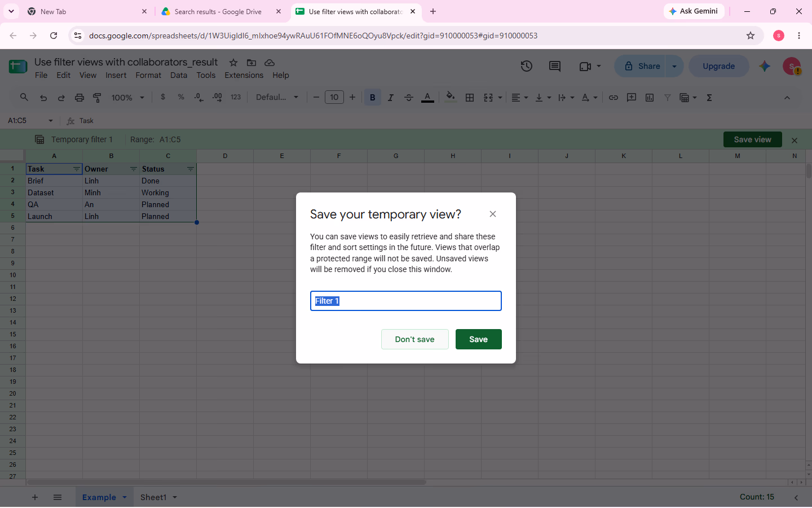
Task: Open the text color picker
Action: (427, 98)
